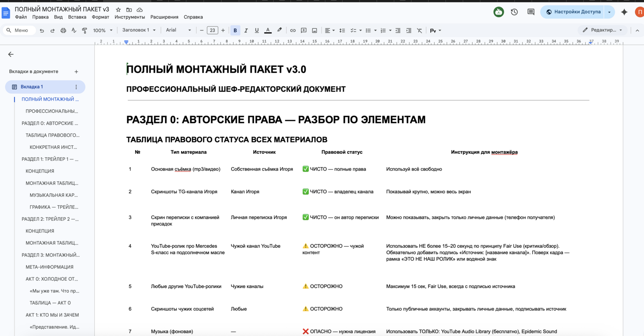
Task: Insert a link
Action: [293, 30]
